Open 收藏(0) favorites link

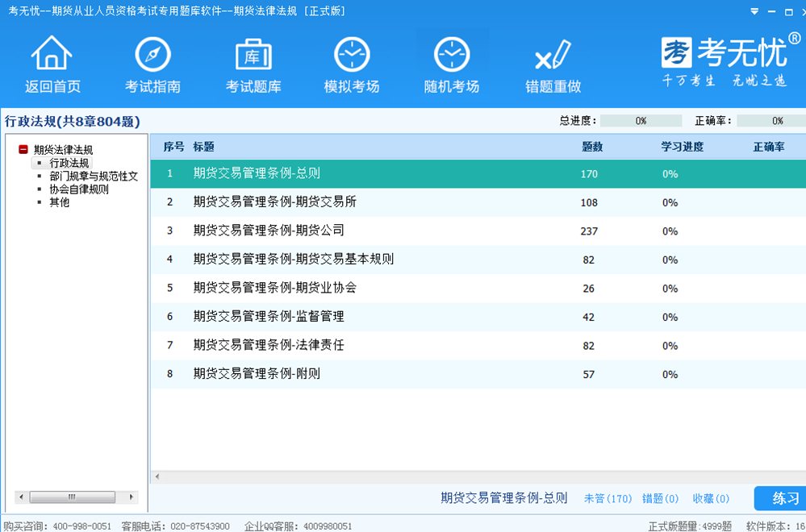coord(711,499)
